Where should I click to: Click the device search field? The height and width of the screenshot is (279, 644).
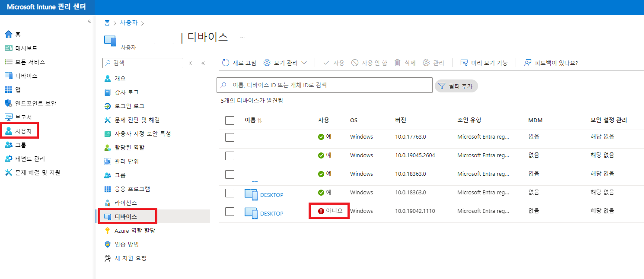(325, 85)
